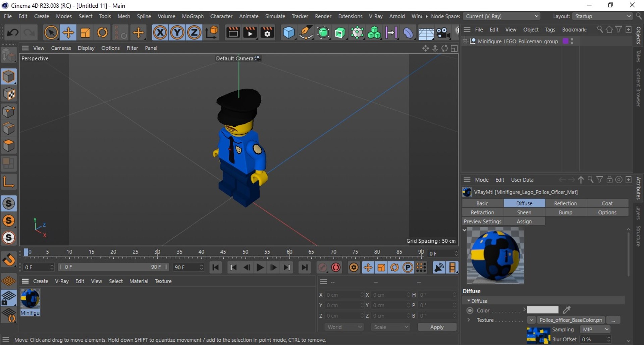Open Sampling dropdown set to MIP
Viewport: 644px width, 345px height.
[594, 330]
